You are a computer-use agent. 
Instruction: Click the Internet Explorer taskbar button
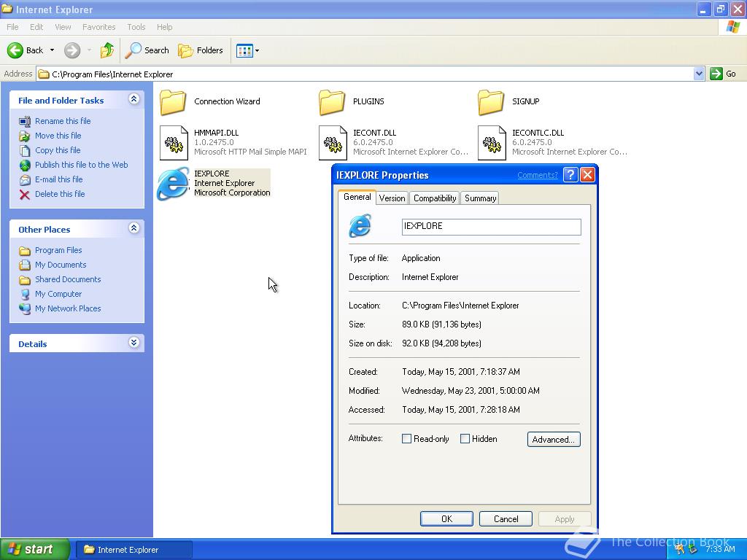(x=134, y=550)
